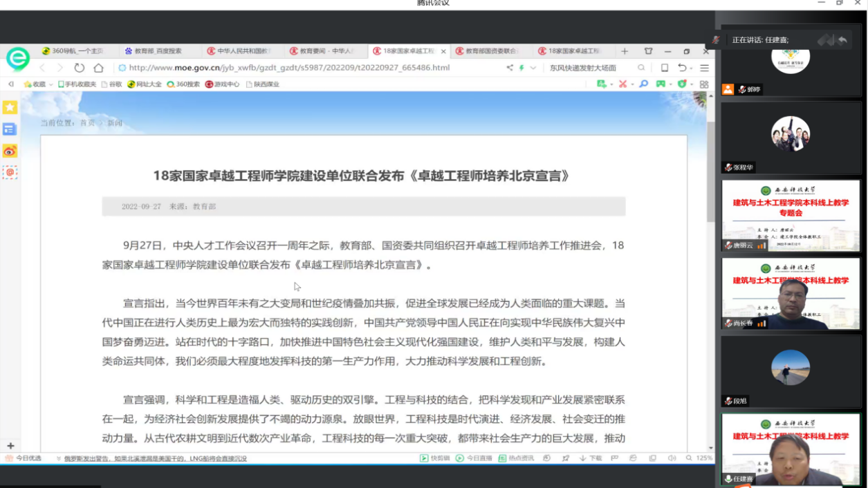Click the search magnifier icon

click(x=641, y=68)
